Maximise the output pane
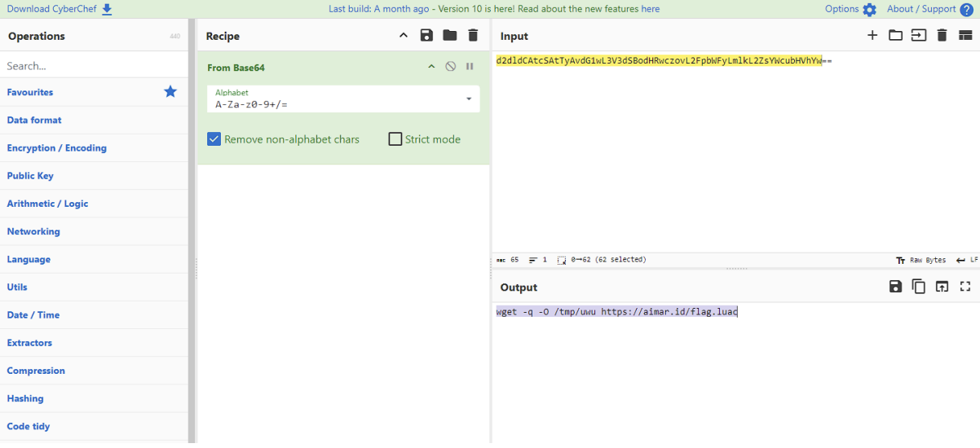 click(965, 287)
